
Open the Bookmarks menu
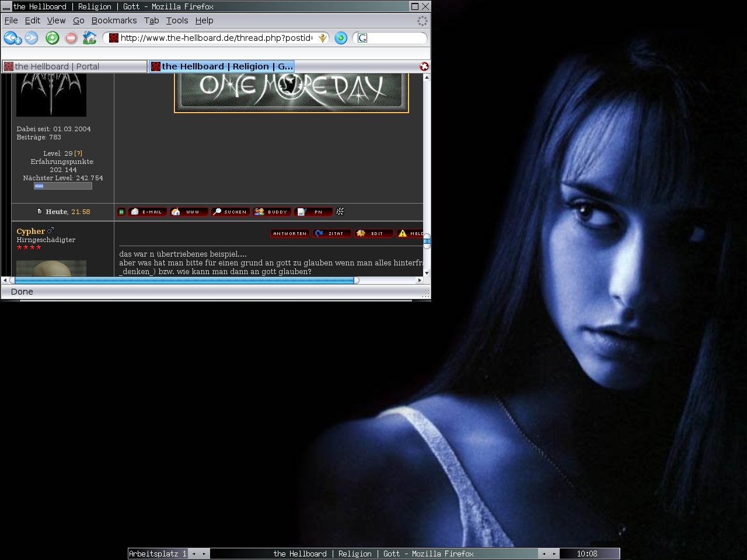(x=114, y=20)
